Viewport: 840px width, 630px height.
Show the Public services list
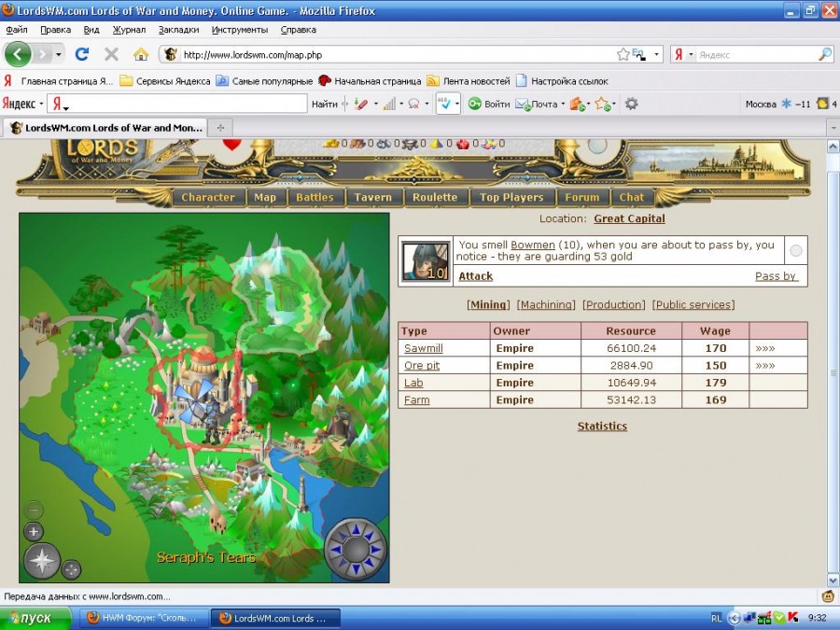[x=693, y=304]
